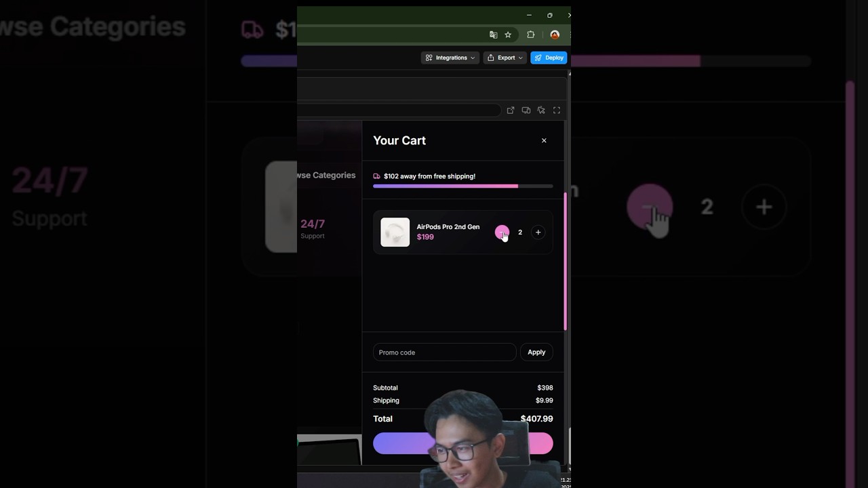Open the Integrations dropdown
The height and width of the screenshot is (488, 868).
click(x=450, y=58)
